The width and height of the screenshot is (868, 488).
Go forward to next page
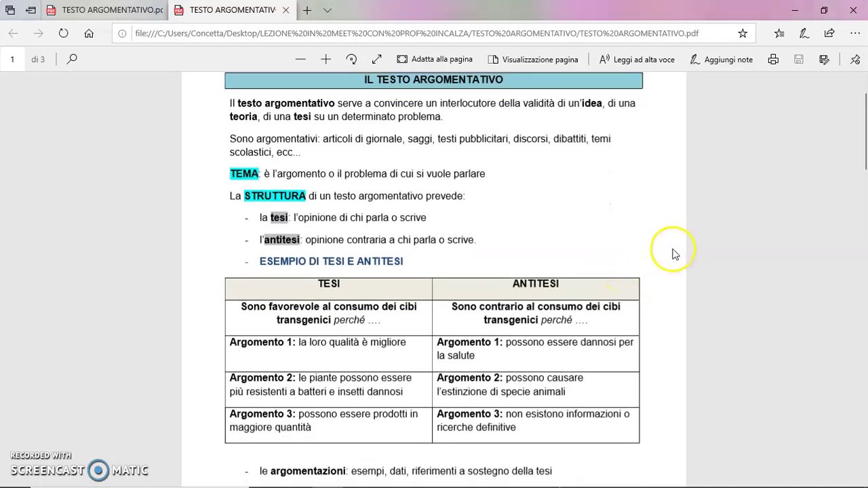[x=38, y=33]
